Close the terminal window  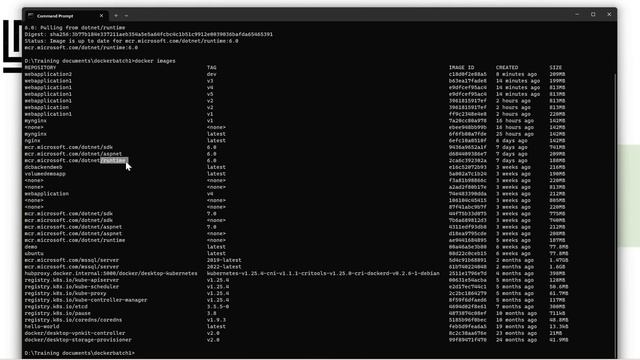point(609,14)
